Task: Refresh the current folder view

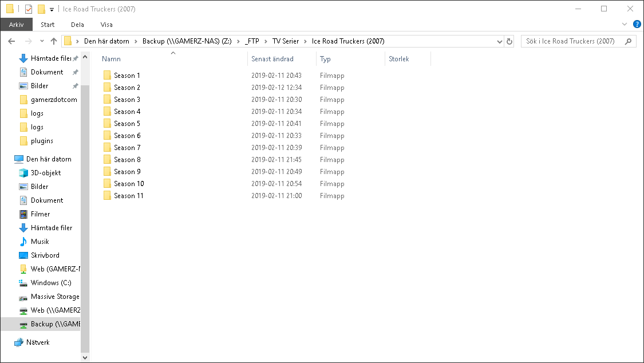Action: [x=509, y=41]
